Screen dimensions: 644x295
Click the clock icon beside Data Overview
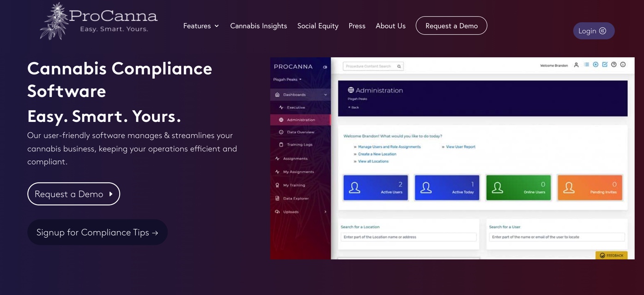tap(281, 132)
